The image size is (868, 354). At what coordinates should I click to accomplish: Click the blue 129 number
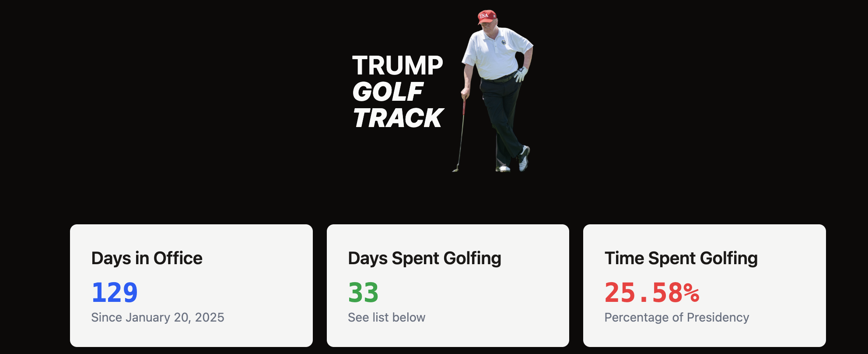tap(115, 293)
